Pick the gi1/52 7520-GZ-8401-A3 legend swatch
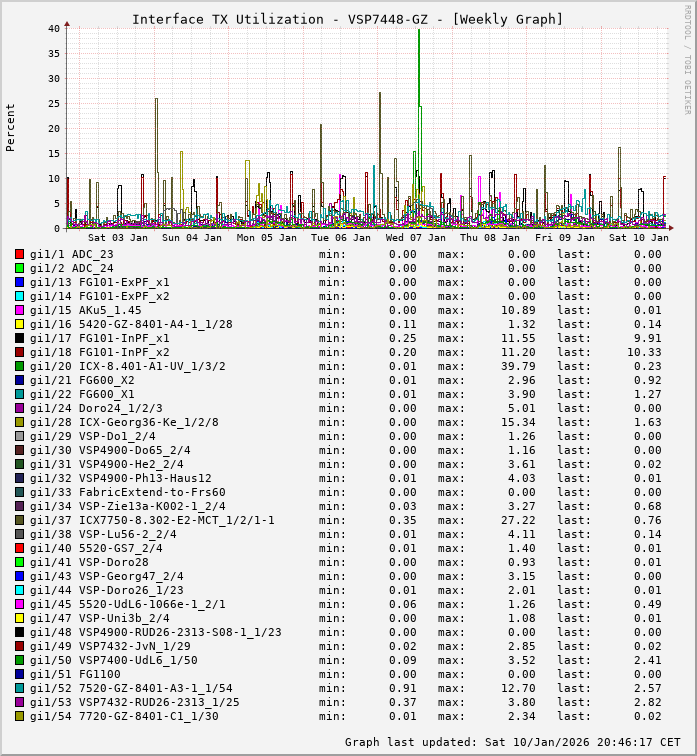Image resolution: width=697 pixels, height=756 pixels. [x=19, y=688]
